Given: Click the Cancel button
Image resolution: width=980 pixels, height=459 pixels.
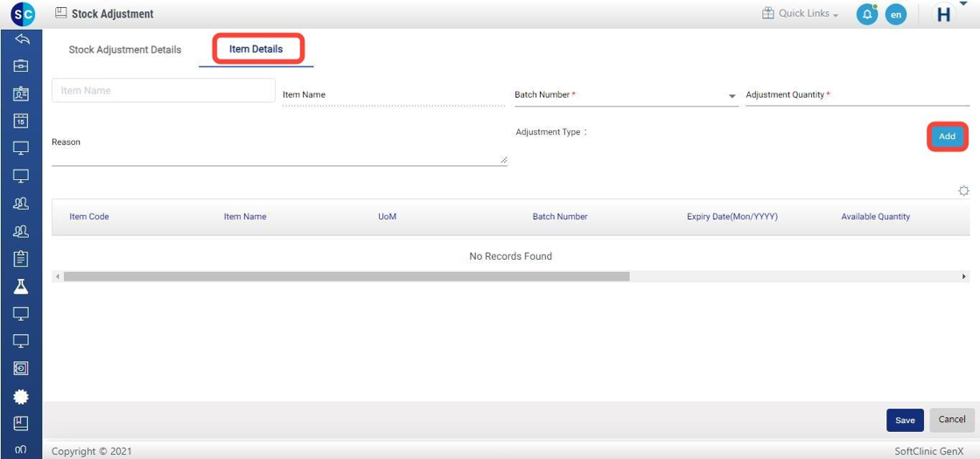Looking at the screenshot, I should pos(951,420).
